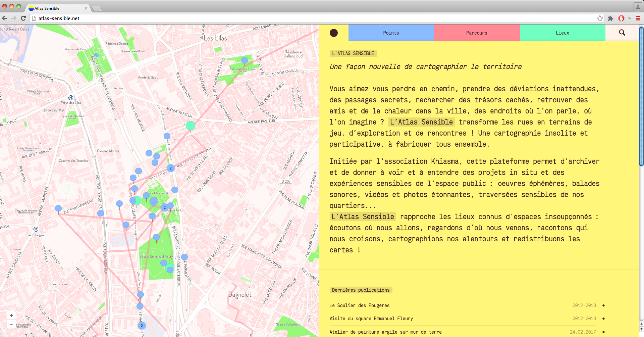Click the Porte des Lilas metro icon
Image resolution: width=644 pixels, height=337 pixels.
pos(71,98)
